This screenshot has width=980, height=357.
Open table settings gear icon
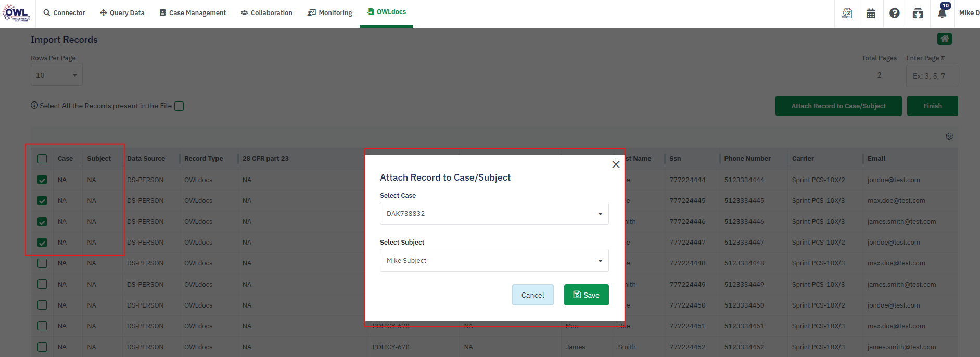click(949, 136)
